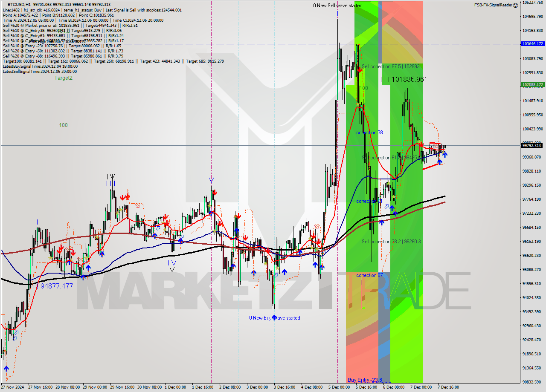The height and width of the screenshot is (392, 546).
Task: Click the 'Line:1482 | h1_atr_c0' info line
Action: [x=92, y=10]
